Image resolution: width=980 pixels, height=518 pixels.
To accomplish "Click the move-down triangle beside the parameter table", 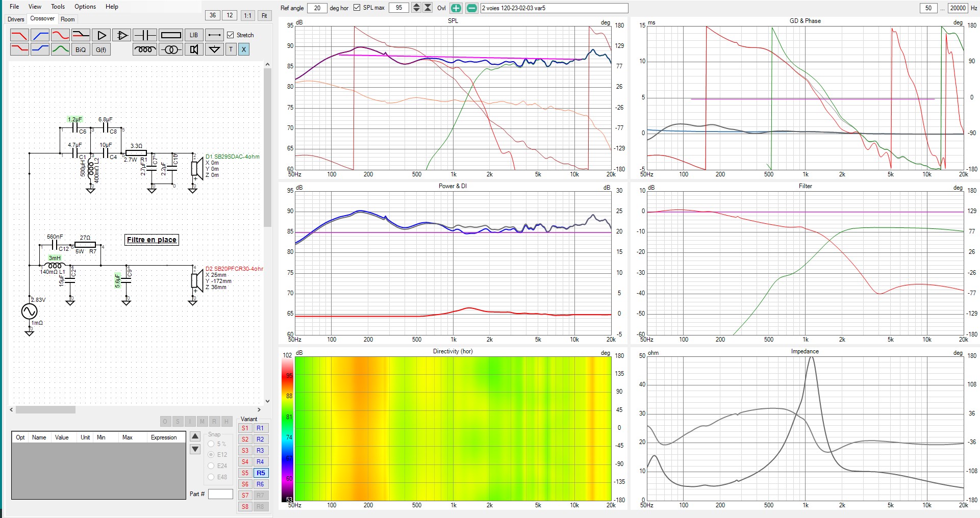I will (x=195, y=449).
